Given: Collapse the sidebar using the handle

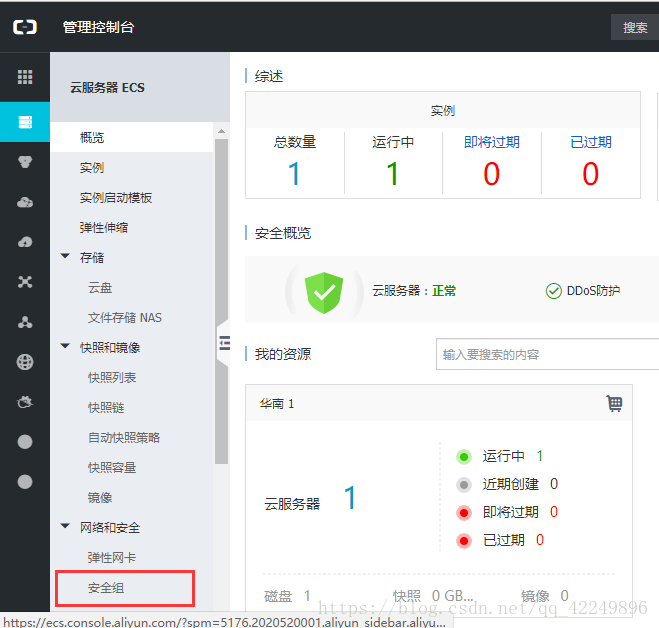Looking at the screenshot, I should point(223,343).
